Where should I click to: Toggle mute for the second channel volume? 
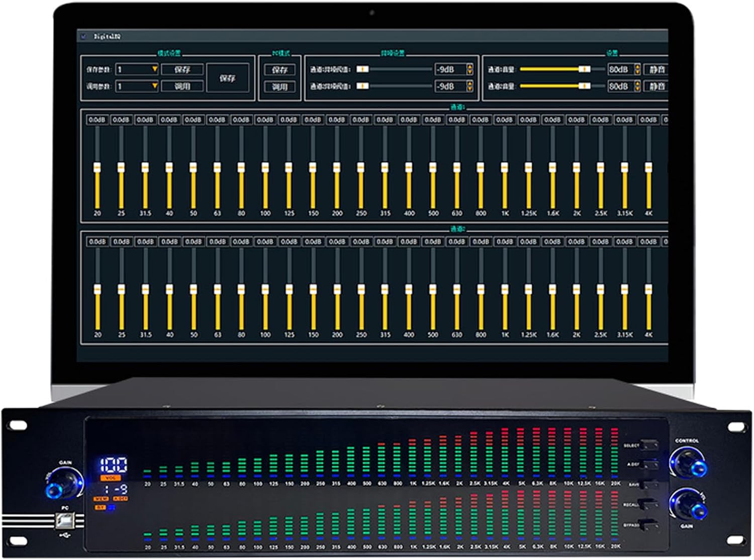(657, 86)
